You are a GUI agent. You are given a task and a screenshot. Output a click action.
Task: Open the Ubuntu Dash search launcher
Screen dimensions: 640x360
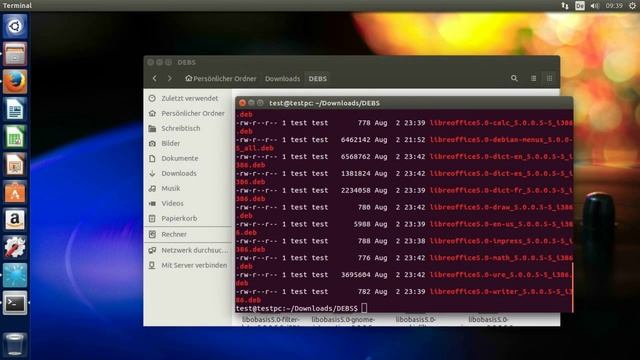[x=15, y=26]
